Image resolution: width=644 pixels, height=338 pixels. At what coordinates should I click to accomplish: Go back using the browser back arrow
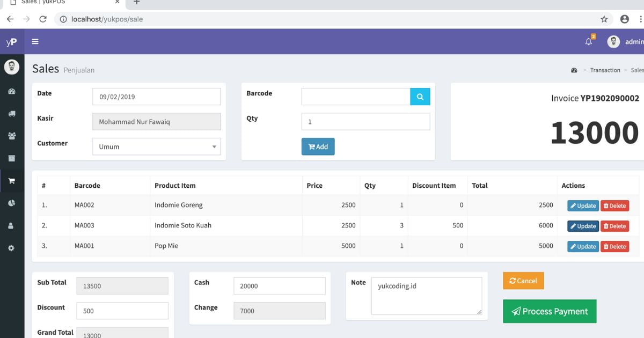pos(10,19)
